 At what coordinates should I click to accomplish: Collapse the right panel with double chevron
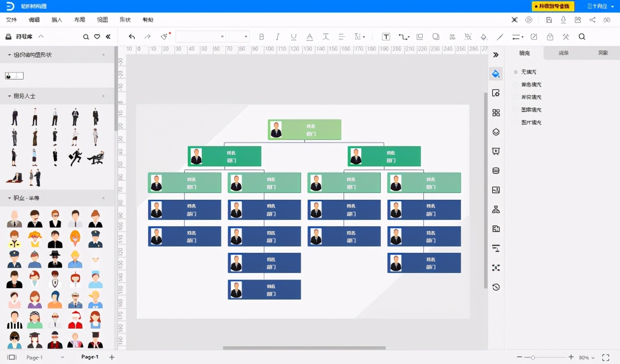[x=496, y=55]
